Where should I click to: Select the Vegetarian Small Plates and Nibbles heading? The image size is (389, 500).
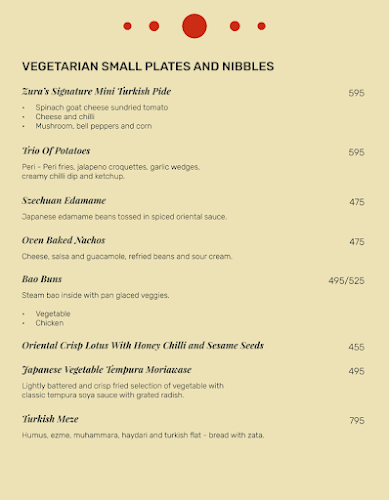pos(148,66)
